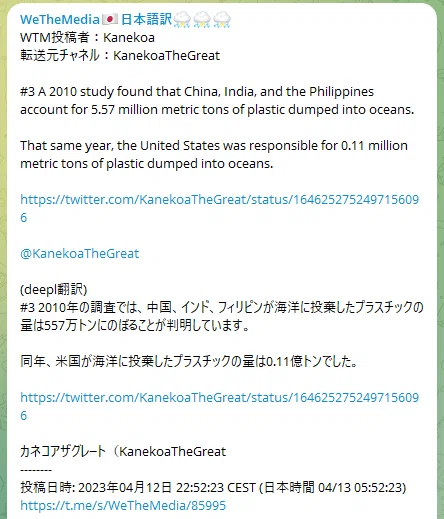This screenshot has height=519, width=444.
Task: Click the カネコアザグレート signature line
Action: pos(123,451)
